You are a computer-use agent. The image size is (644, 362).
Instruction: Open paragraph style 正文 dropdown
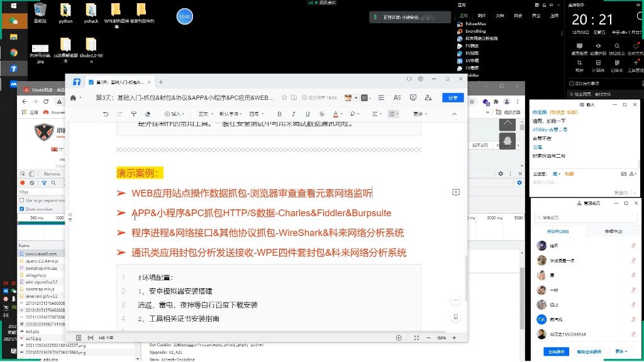click(206, 114)
